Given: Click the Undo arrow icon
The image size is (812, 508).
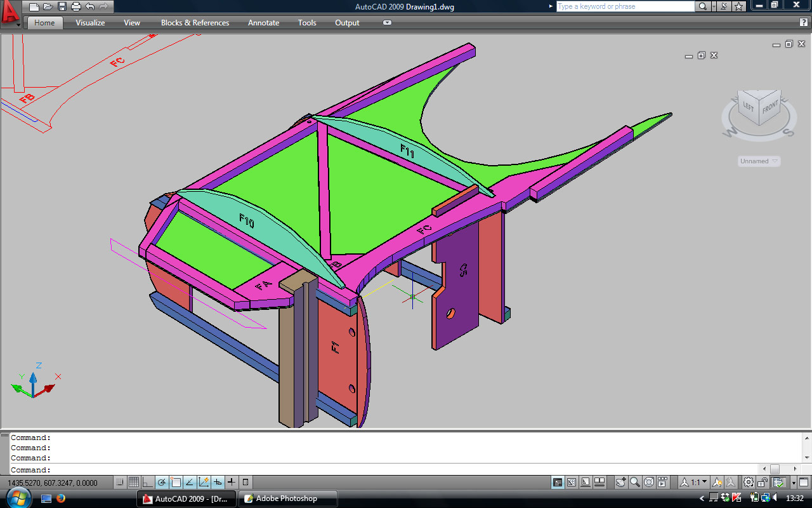Looking at the screenshot, I should [90, 7].
